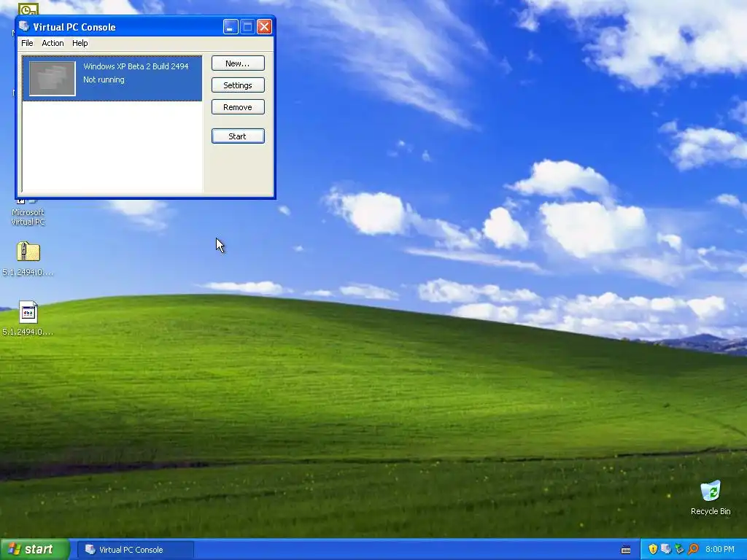Select the Recycle Bin icon

point(711,491)
